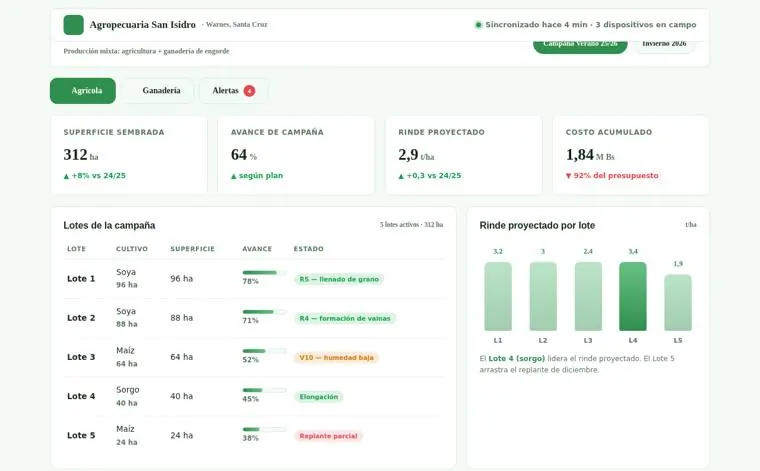Click the 'Agropecuaria San Isidro' title
Screen dimensions: 760x471
click(x=142, y=25)
